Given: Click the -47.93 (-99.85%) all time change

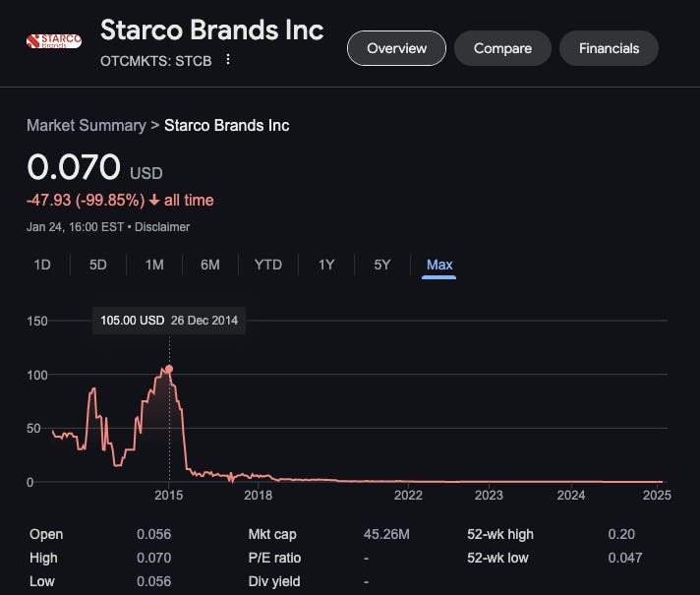Looking at the screenshot, I should point(120,200).
